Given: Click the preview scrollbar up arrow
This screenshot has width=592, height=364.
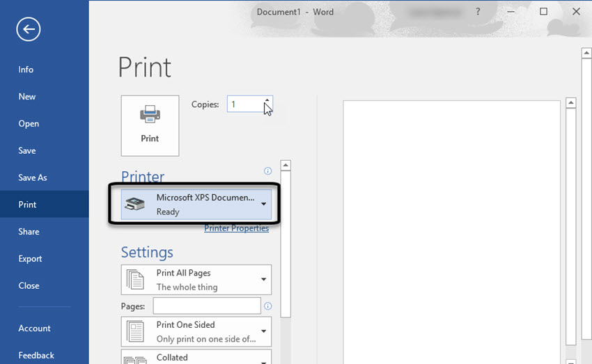Looking at the screenshot, I should tap(571, 102).
